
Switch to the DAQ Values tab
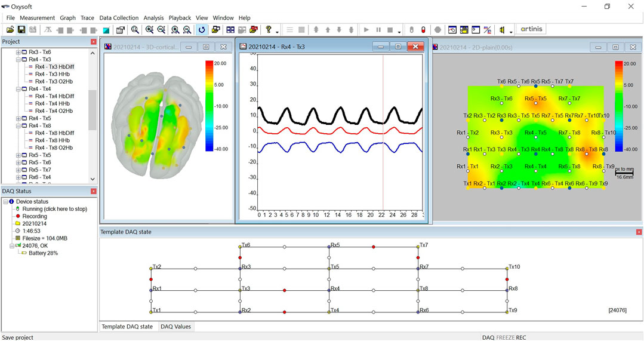175,327
